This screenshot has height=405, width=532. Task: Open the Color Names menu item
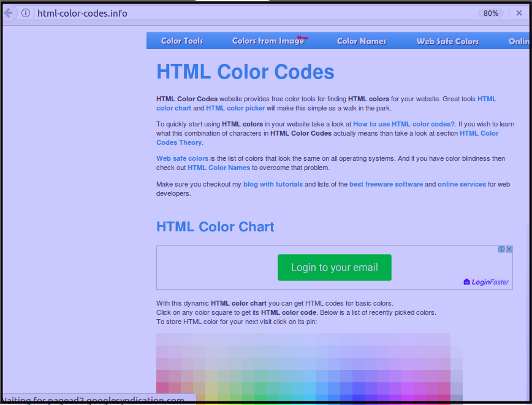(x=362, y=41)
